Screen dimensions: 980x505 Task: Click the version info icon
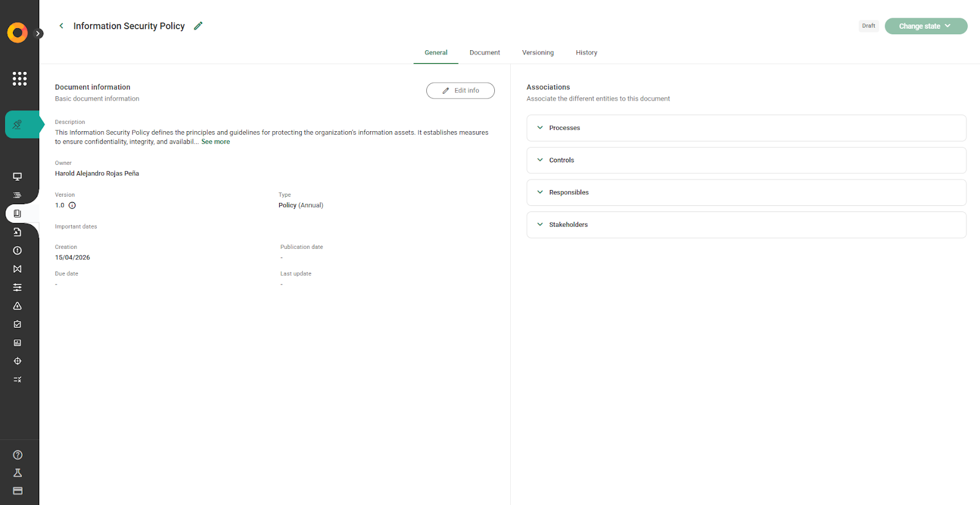(x=72, y=205)
